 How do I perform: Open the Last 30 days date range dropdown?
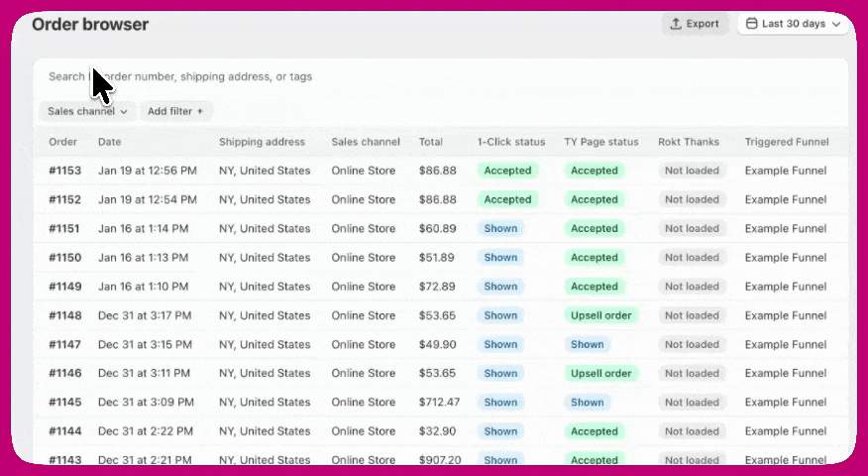[x=794, y=24]
